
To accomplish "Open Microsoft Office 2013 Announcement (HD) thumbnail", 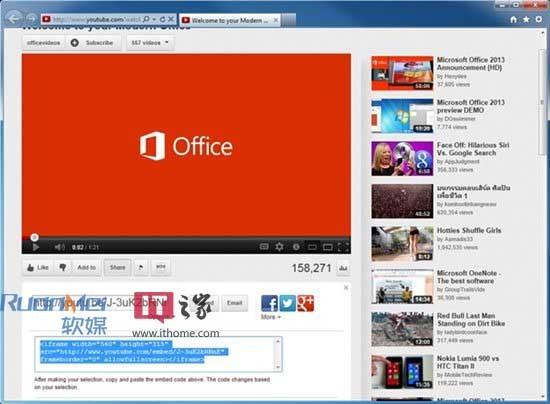I will pos(402,73).
